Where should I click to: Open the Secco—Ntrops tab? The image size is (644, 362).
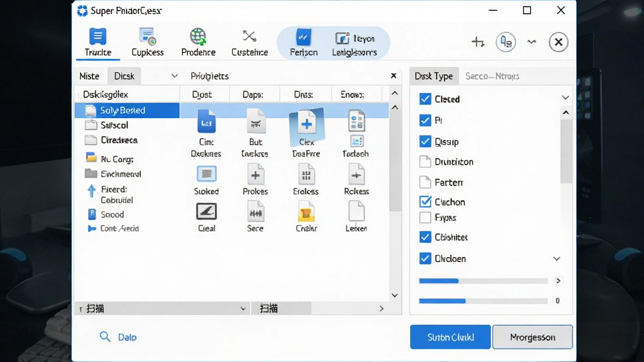click(492, 76)
